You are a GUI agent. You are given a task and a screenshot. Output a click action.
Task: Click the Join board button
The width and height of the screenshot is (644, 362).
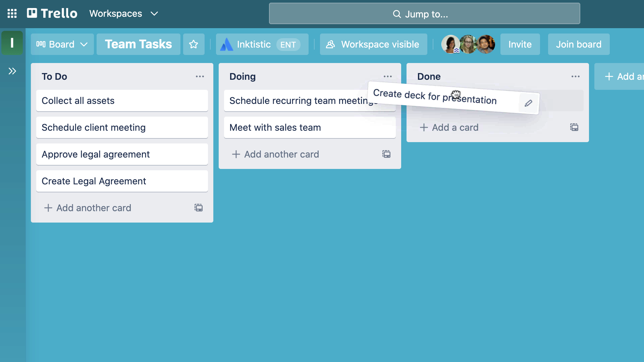(x=578, y=44)
